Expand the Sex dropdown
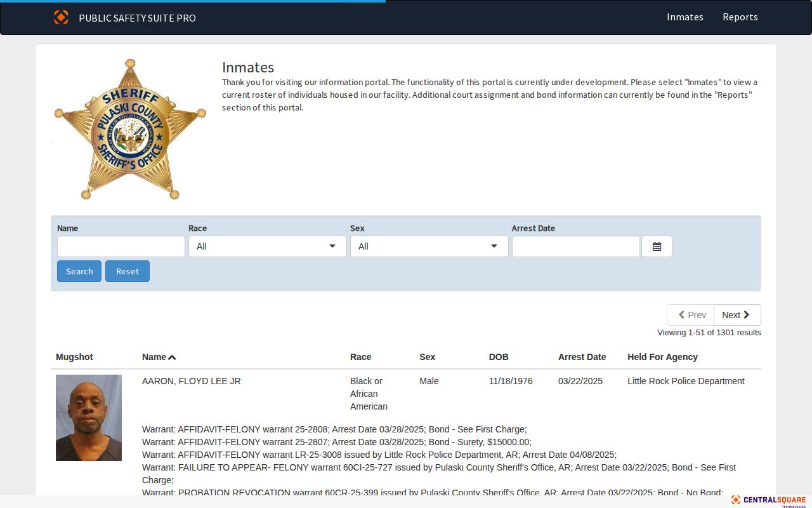The width and height of the screenshot is (812, 508). pos(429,246)
